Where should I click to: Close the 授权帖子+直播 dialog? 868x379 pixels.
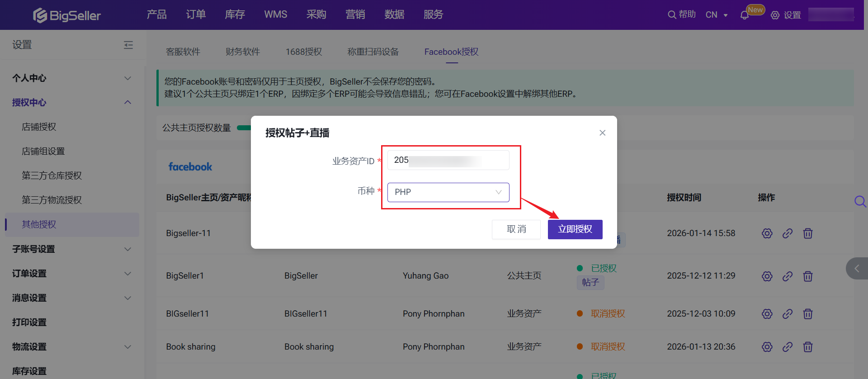602,133
